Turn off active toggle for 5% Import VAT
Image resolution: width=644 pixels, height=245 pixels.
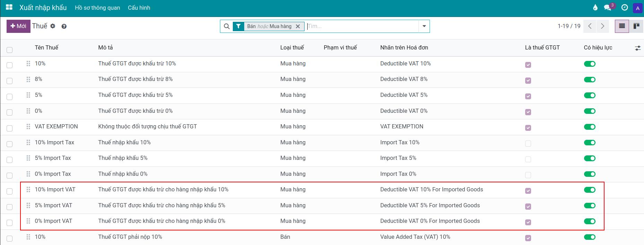(590, 206)
